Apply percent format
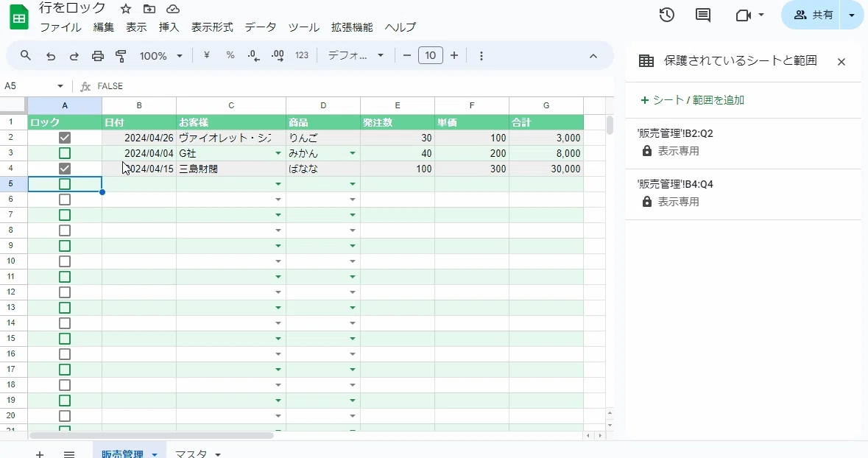This screenshot has height=458, width=868. 230,55
